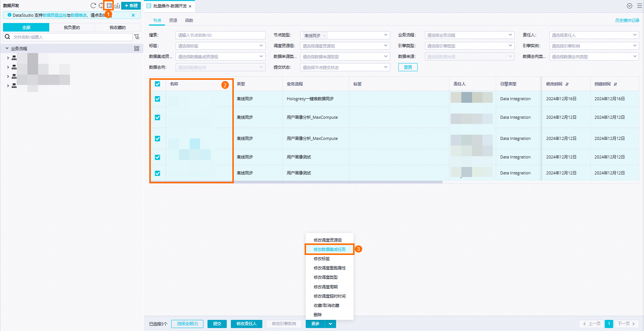Click the second workflow icon in the tree
Screen dimensions: 644x331
(14, 67)
